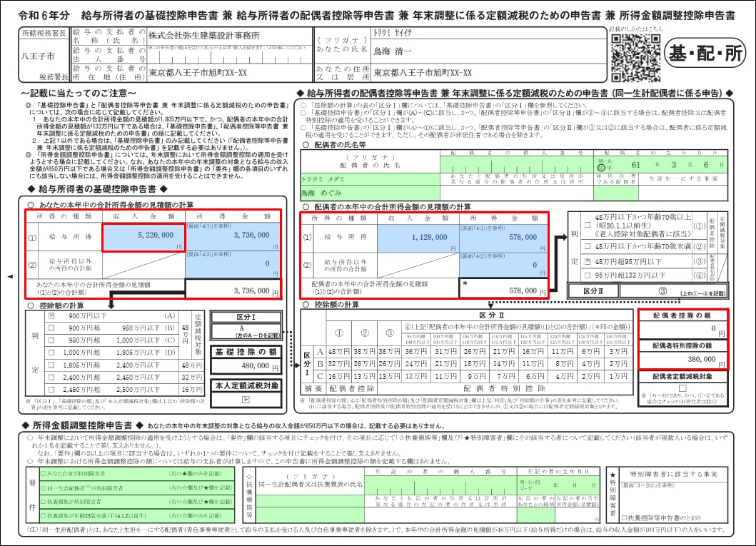Click the spouse personal number field

516,164
